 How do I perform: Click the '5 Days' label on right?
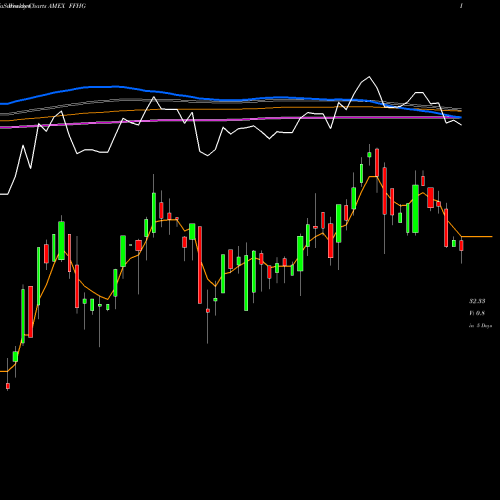click(x=484, y=326)
